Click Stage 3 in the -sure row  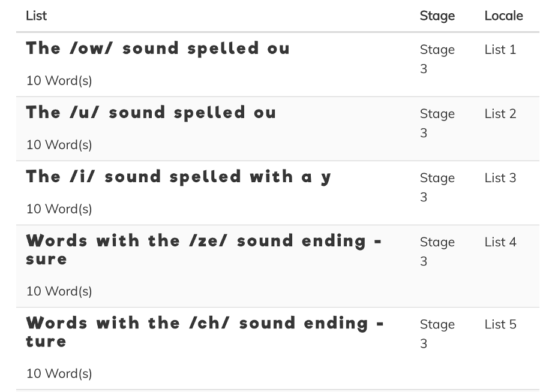437,252
